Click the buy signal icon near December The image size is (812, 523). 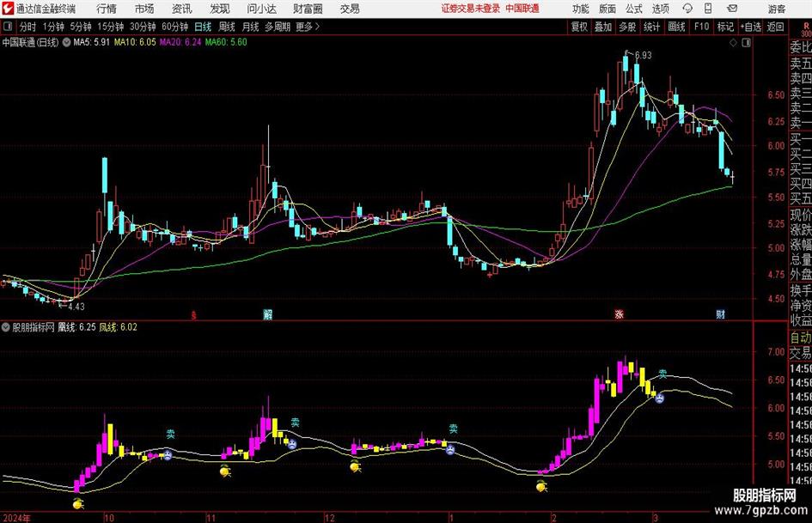click(x=355, y=466)
